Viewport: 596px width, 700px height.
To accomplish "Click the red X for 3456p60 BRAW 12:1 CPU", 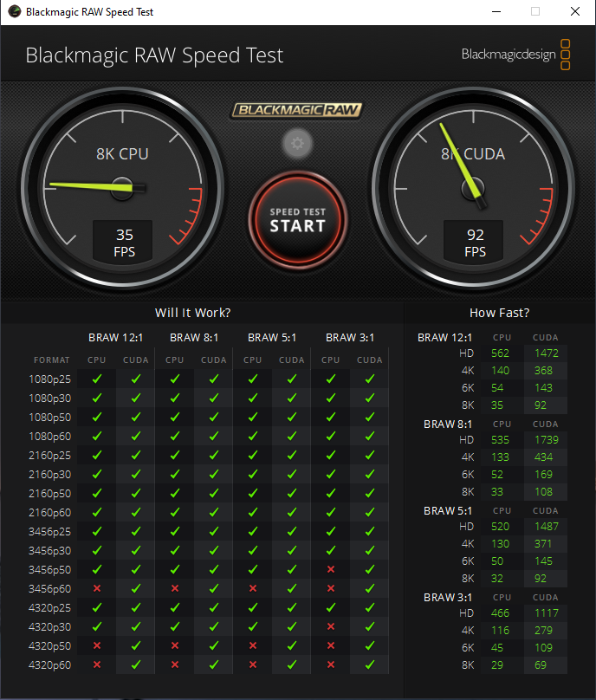I will tap(96, 588).
